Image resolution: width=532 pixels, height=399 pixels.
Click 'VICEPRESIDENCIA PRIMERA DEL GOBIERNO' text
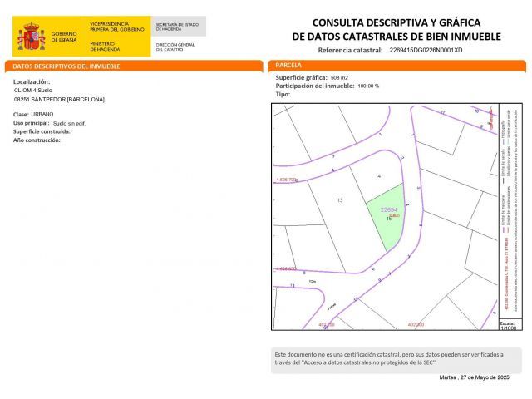tap(116, 27)
